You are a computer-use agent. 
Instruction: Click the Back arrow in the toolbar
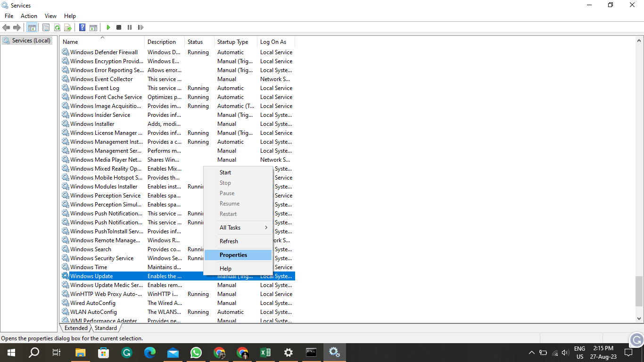(x=6, y=27)
